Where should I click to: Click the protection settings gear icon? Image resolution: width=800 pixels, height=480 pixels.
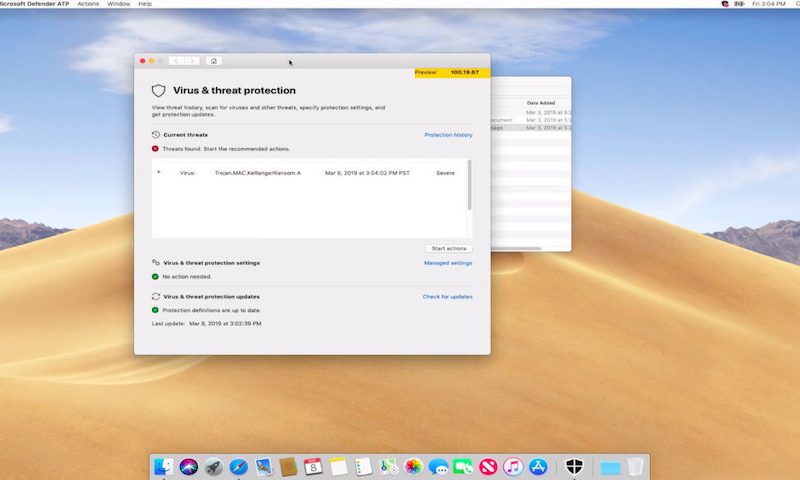tap(156, 263)
